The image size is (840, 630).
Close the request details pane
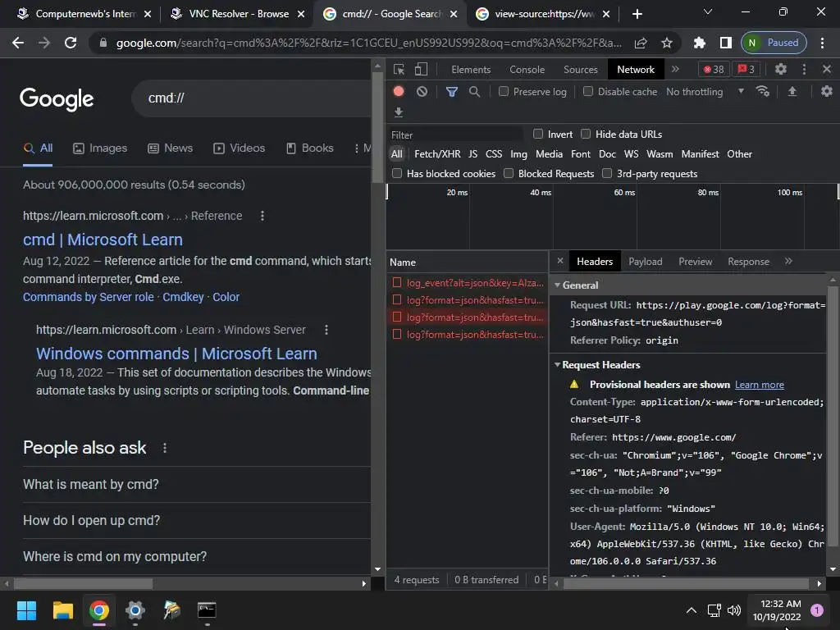pyautogui.click(x=559, y=261)
